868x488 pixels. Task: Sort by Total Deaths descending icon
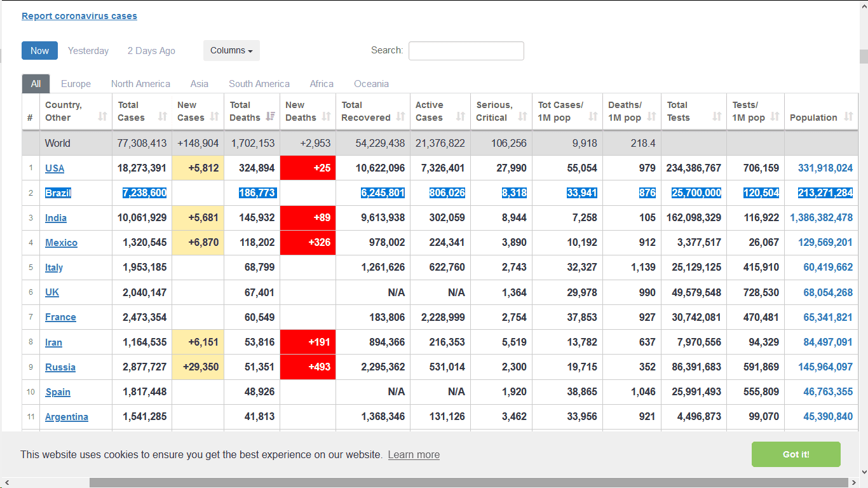click(270, 117)
